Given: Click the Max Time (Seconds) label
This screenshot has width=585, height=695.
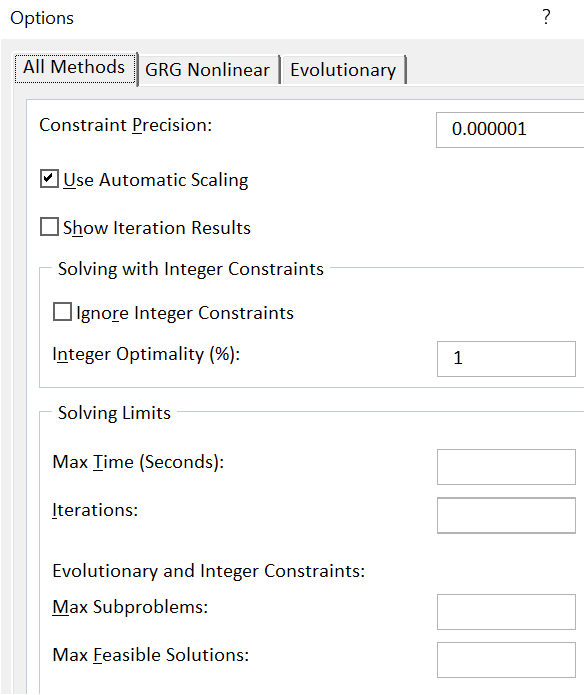Looking at the screenshot, I should pyautogui.click(x=138, y=462).
